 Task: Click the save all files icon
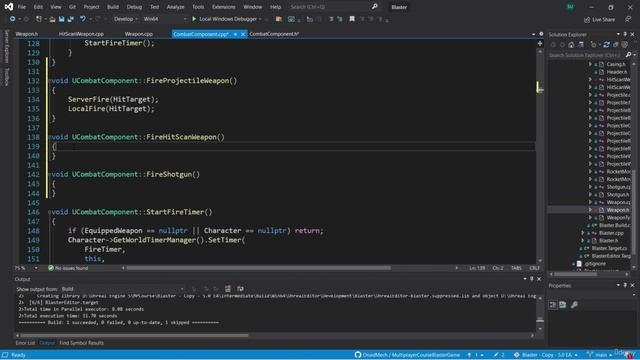coord(71,19)
